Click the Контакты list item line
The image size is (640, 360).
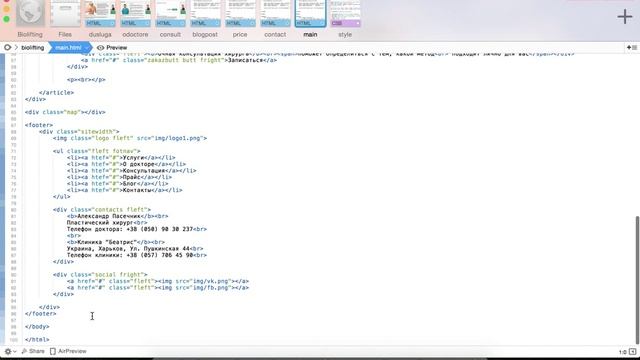pyautogui.click(x=124, y=190)
